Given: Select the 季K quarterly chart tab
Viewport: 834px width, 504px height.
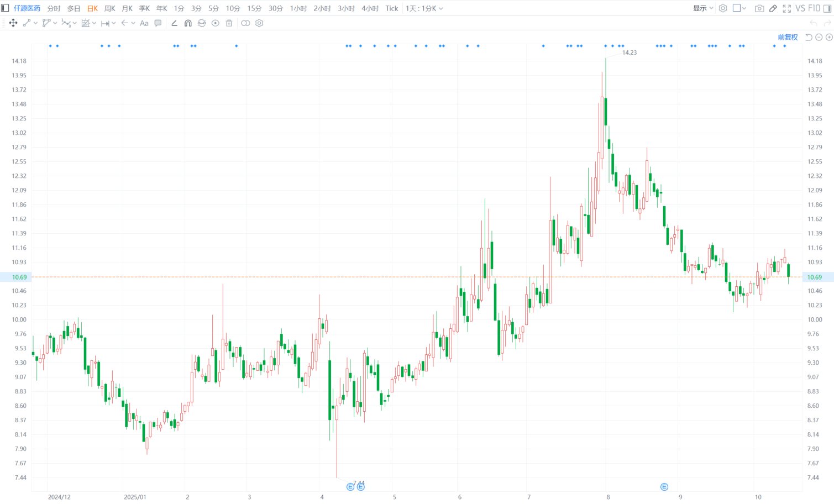Looking at the screenshot, I should (144, 8).
